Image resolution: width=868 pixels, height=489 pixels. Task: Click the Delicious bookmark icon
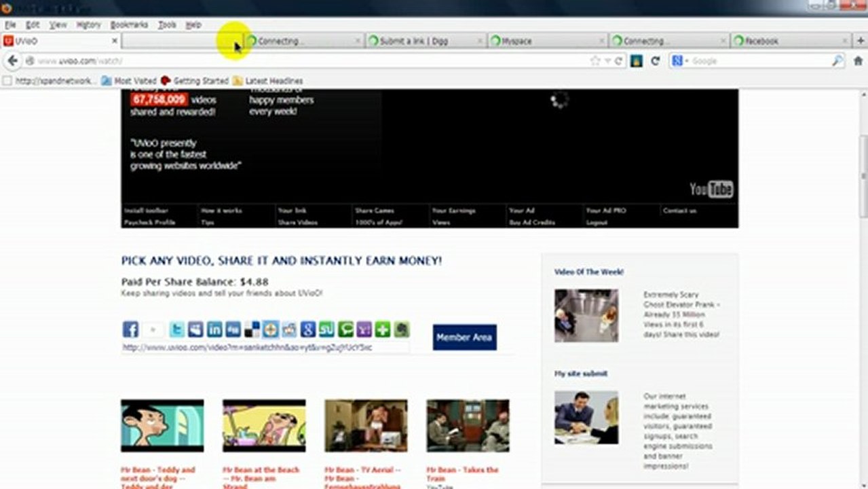click(x=252, y=329)
